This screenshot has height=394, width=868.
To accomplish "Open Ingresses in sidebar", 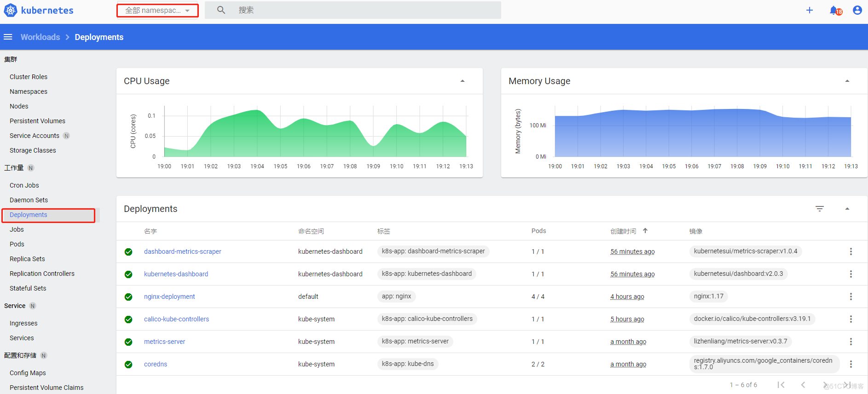I will pyautogui.click(x=23, y=323).
